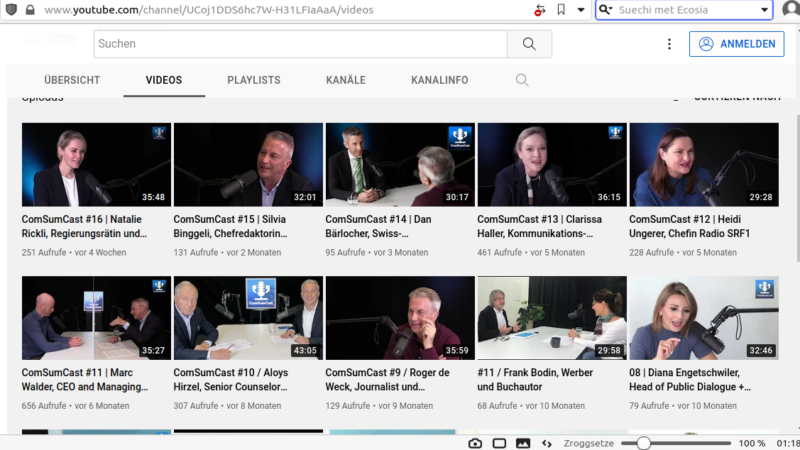The width and height of the screenshot is (800, 450).
Task: Click the 'Zroggsetze' zoom reset button
Action: [589, 443]
